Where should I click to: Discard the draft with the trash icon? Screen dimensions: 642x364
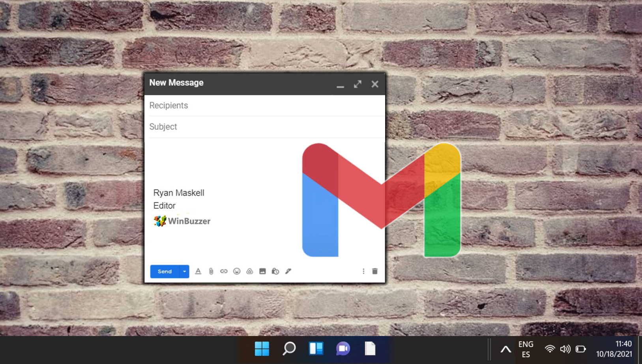(x=374, y=271)
